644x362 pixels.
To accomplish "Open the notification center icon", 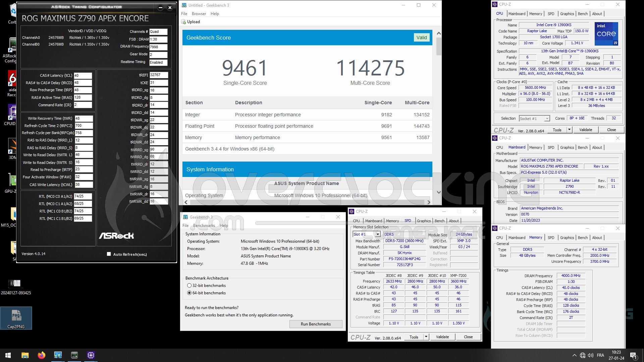I will click(633, 355).
